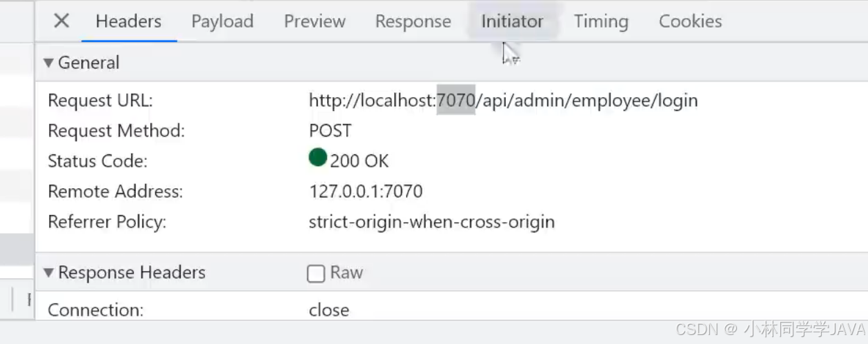Click the 127.0.0.1:7070 remote address
Viewport: 868px width, 344px height.
(366, 192)
